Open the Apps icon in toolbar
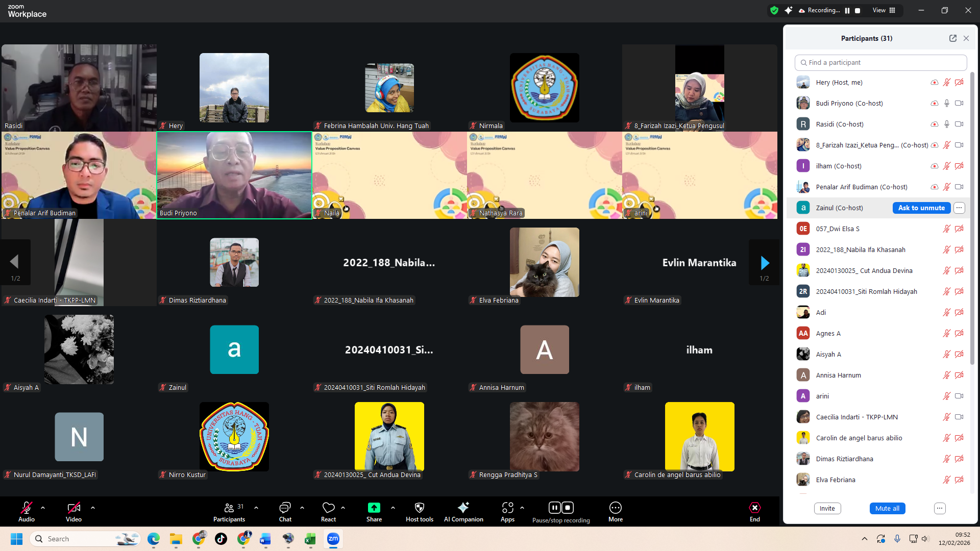Image resolution: width=980 pixels, height=551 pixels. click(507, 508)
